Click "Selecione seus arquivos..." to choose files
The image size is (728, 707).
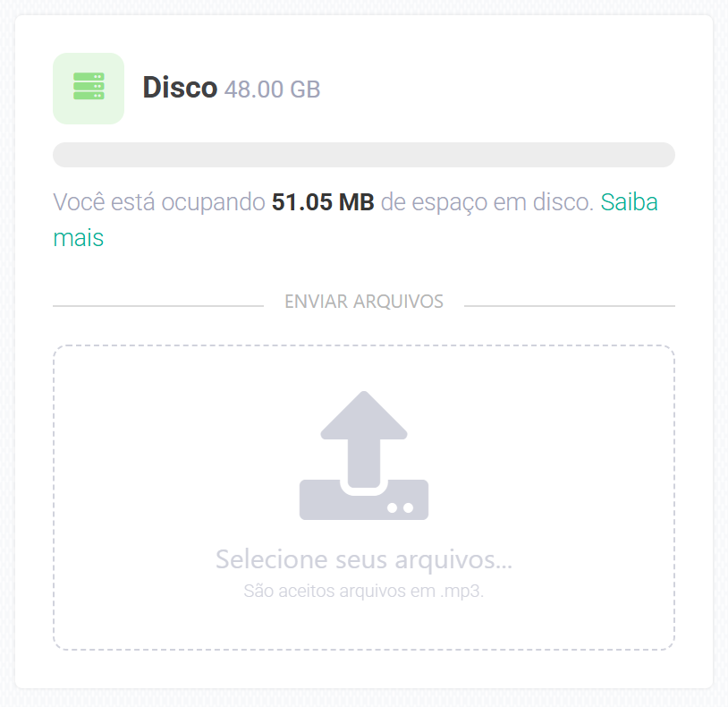(x=364, y=560)
